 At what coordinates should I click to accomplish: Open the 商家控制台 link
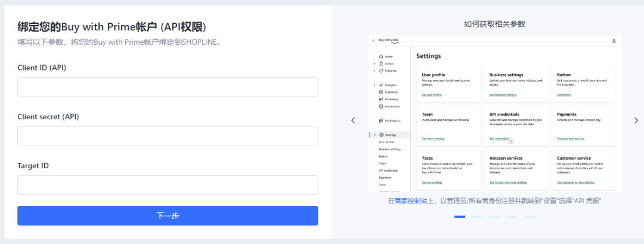[411, 201]
